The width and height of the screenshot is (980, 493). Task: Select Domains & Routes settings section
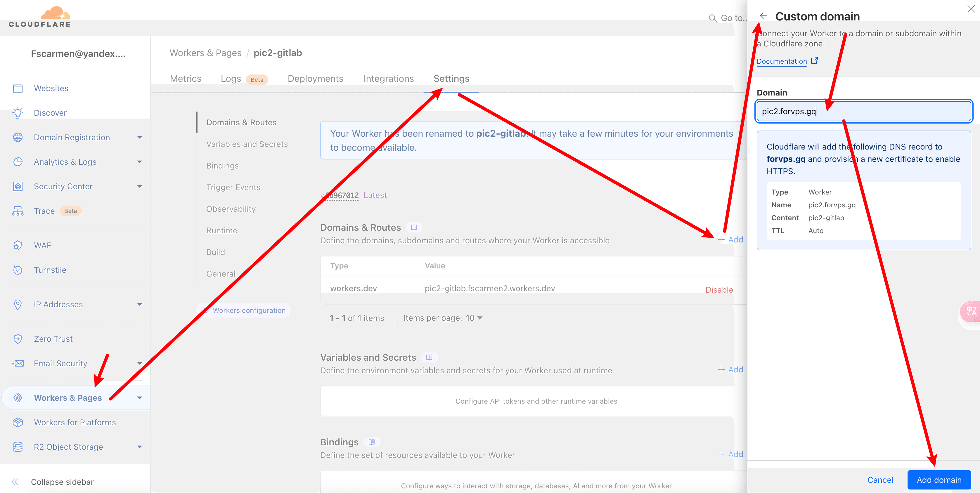pos(241,122)
